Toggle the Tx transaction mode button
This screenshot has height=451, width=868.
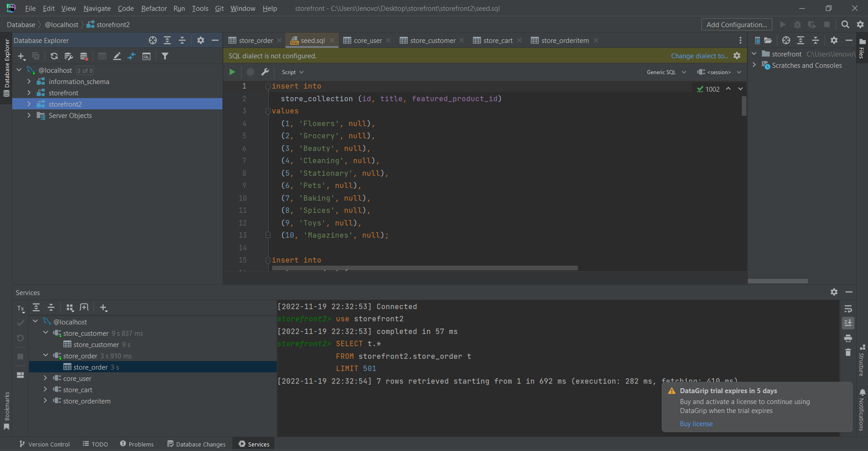[x=21, y=309]
